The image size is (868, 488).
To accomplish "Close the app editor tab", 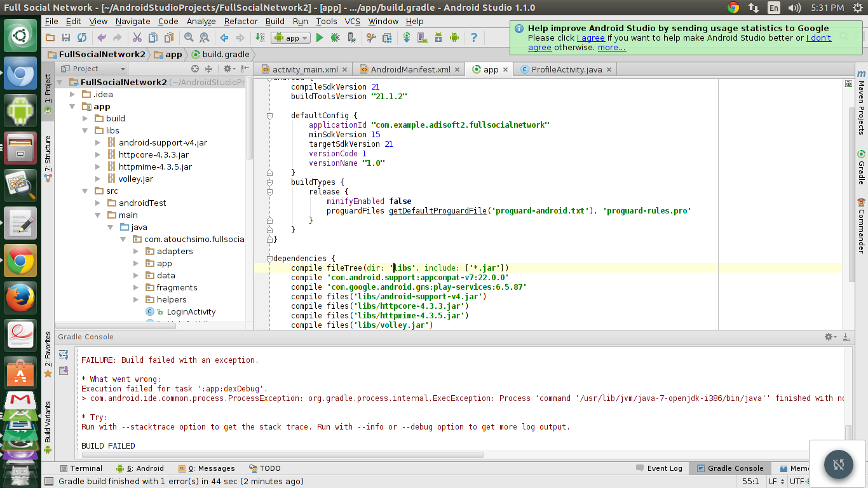I will tap(506, 70).
